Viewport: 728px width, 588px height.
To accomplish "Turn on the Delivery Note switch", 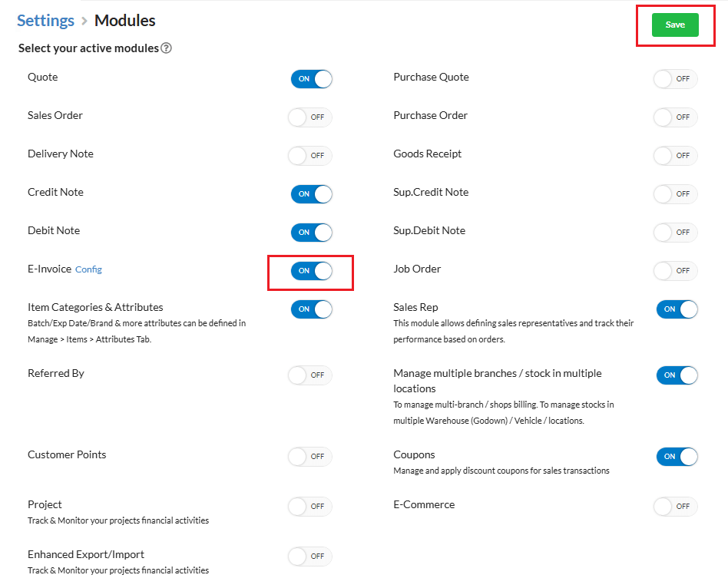I will click(x=311, y=155).
